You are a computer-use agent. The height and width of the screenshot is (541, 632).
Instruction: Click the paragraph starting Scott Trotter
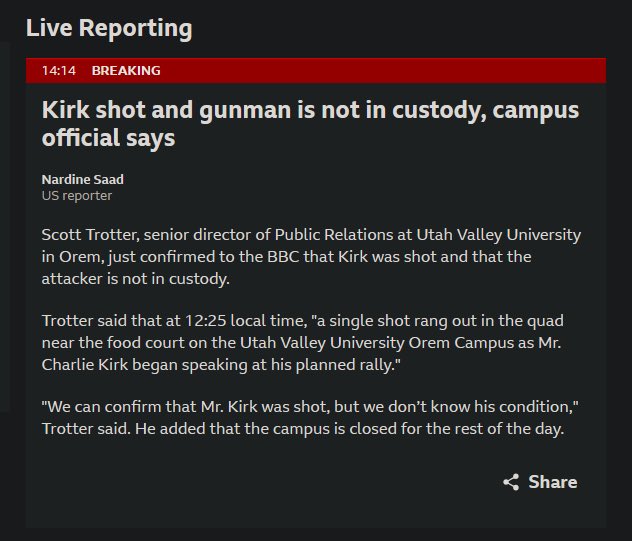coord(311,257)
